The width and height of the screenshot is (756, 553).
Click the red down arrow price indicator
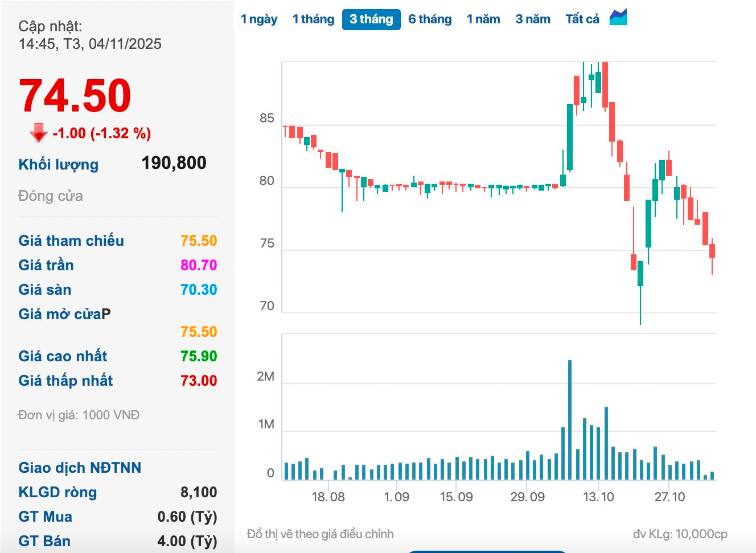pyautogui.click(x=39, y=133)
